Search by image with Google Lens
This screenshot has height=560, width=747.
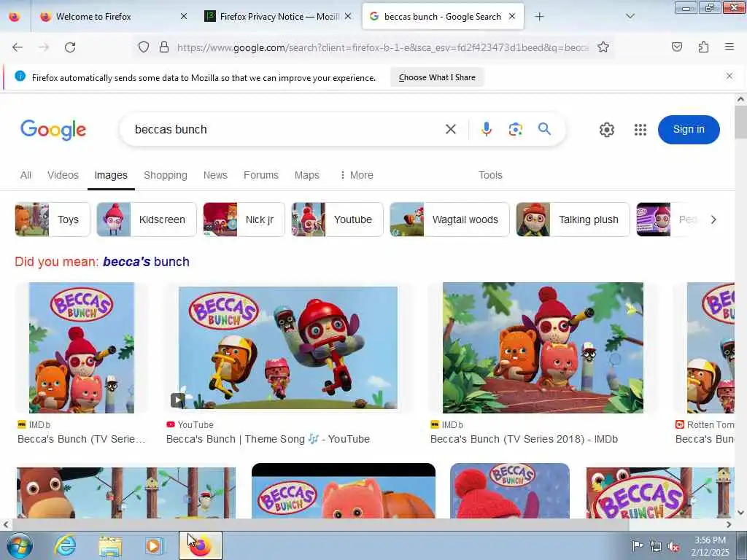[516, 129]
